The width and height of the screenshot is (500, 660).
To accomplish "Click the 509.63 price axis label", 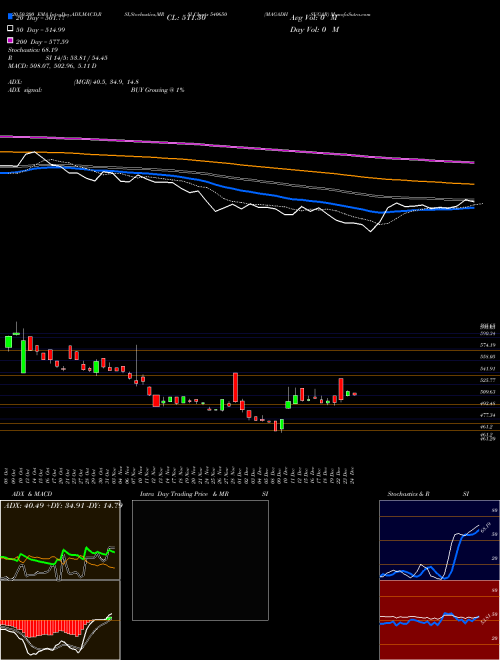I will click(x=488, y=392).
